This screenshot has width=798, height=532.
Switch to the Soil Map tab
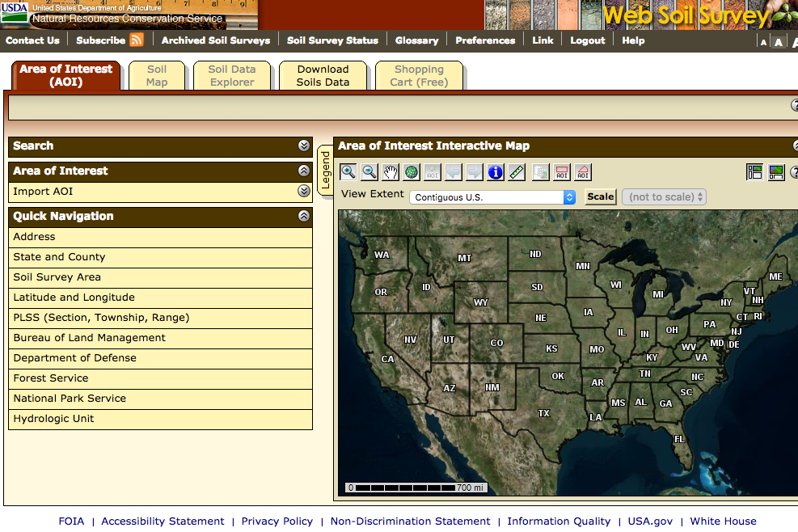tap(157, 75)
